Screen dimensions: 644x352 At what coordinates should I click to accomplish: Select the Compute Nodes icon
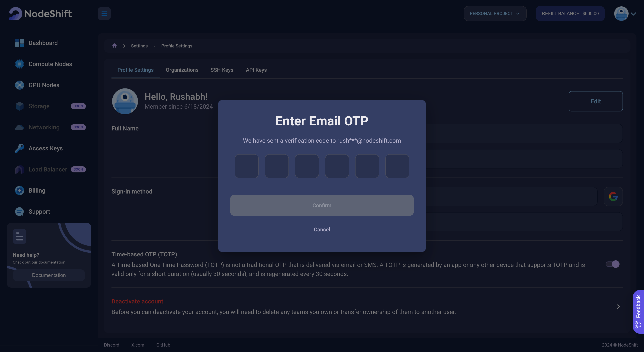(x=19, y=64)
